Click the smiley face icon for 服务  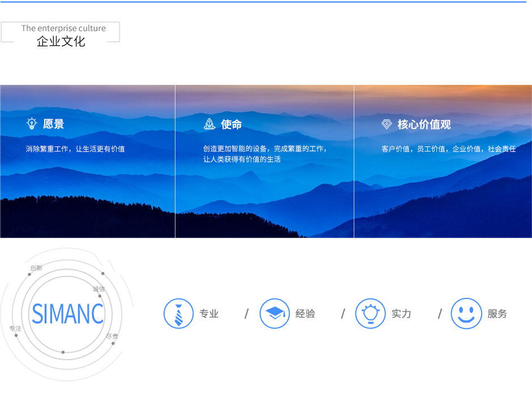pos(466,314)
